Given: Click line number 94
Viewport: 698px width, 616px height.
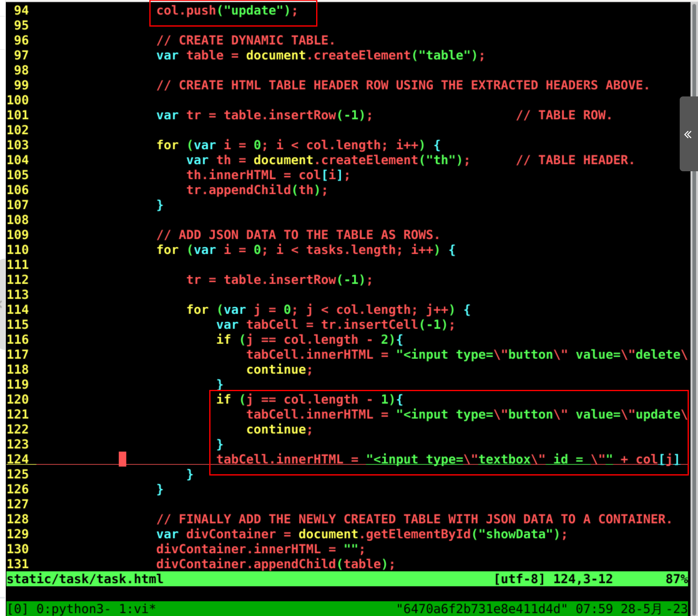Looking at the screenshot, I should (x=21, y=10).
